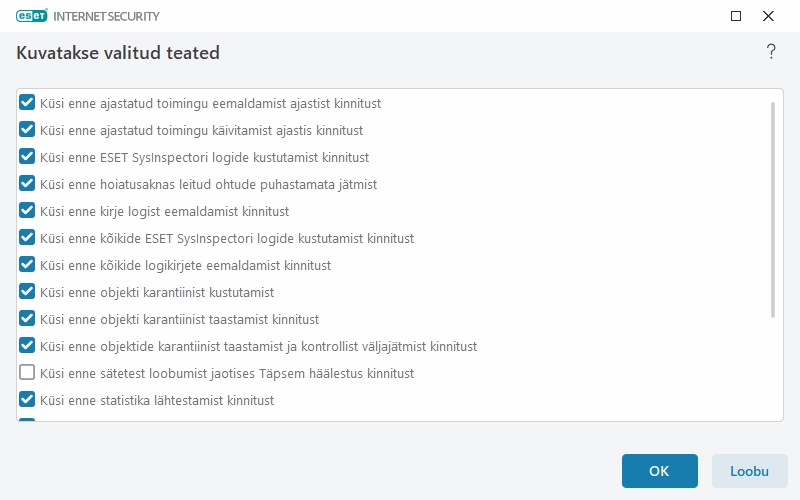The height and width of the screenshot is (500, 800).
Task: Click the OK button
Action: tap(659, 471)
